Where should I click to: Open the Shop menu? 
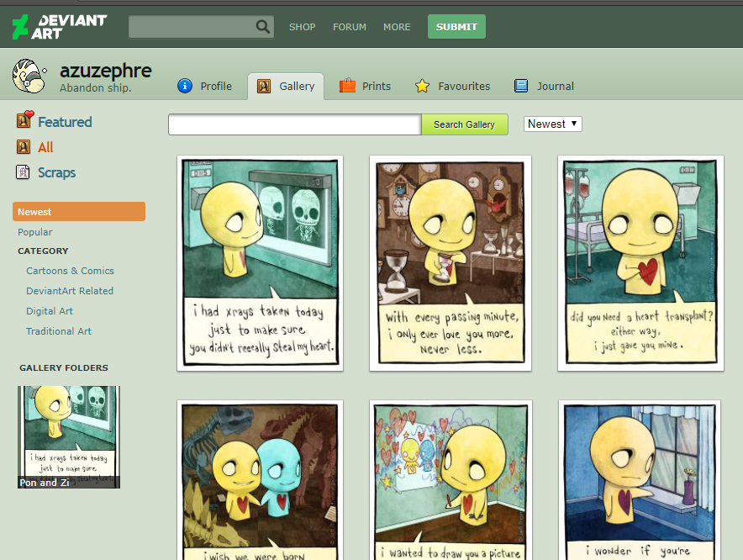pyautogui.click(x=303, y=27)
